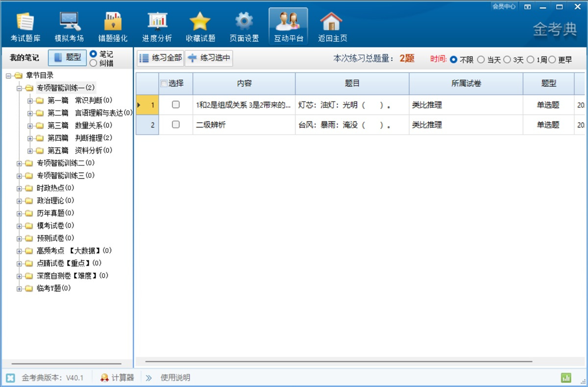Check the 选择 select-all header checkbox
The height and width of the screenshot is (387, 588).
[x=164, y=83]
